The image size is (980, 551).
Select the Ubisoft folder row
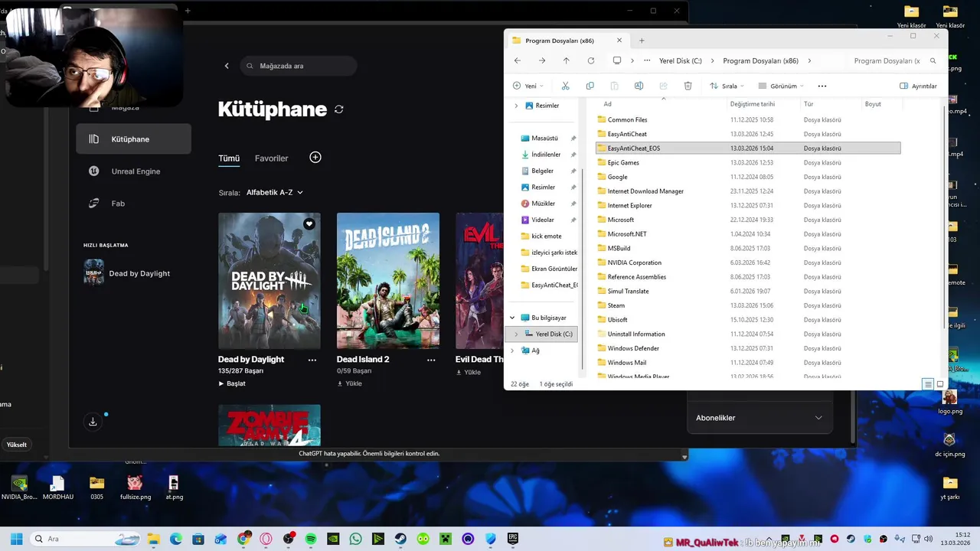click(x=748, y=320)
